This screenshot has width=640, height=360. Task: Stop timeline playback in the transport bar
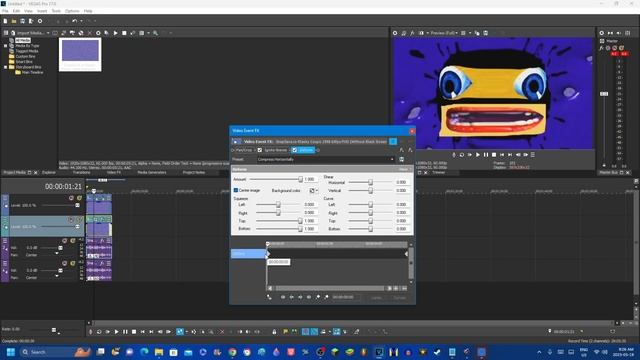pos(134,332)
